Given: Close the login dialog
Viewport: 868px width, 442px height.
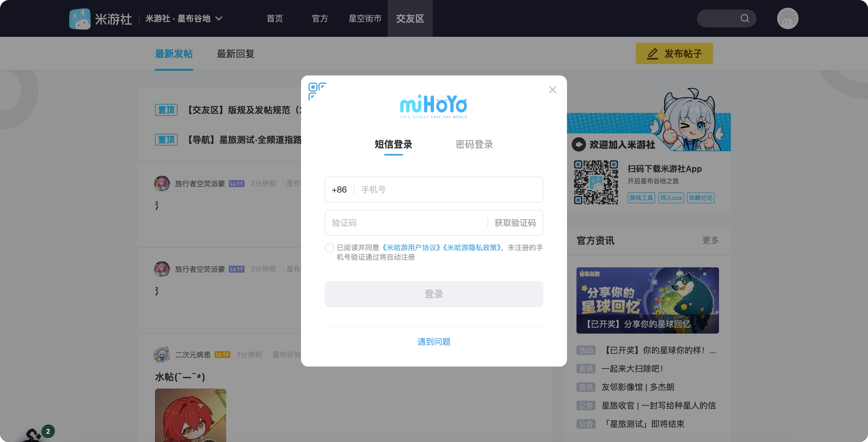Looking at the screenshot, I should 553,90.
